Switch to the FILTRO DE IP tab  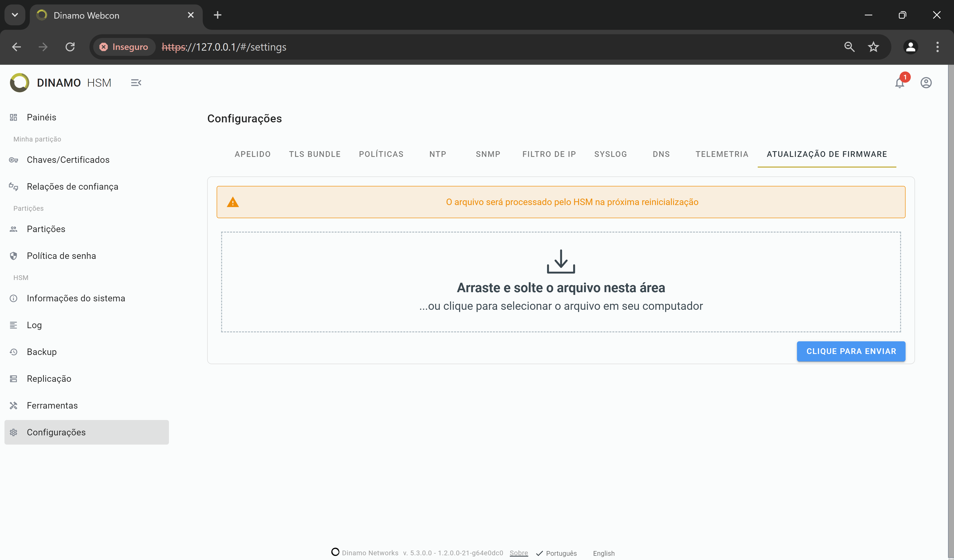click(x=549, y=154)
